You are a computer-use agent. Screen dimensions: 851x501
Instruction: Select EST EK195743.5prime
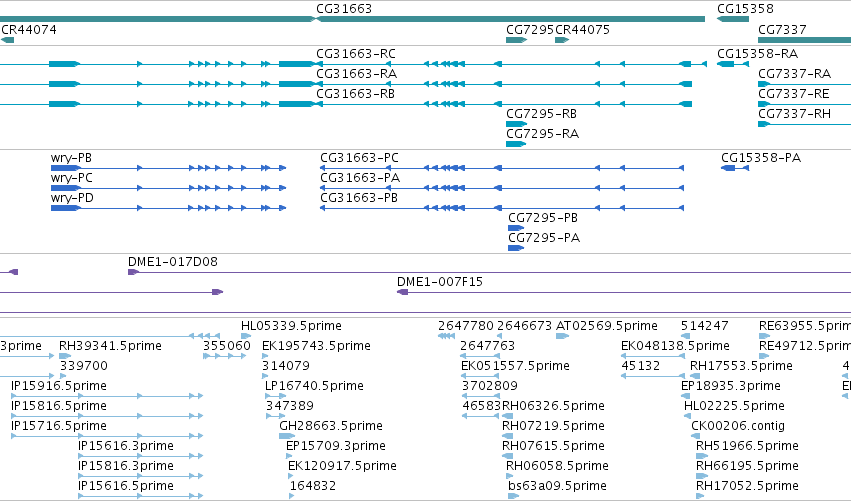coord(316,346)
